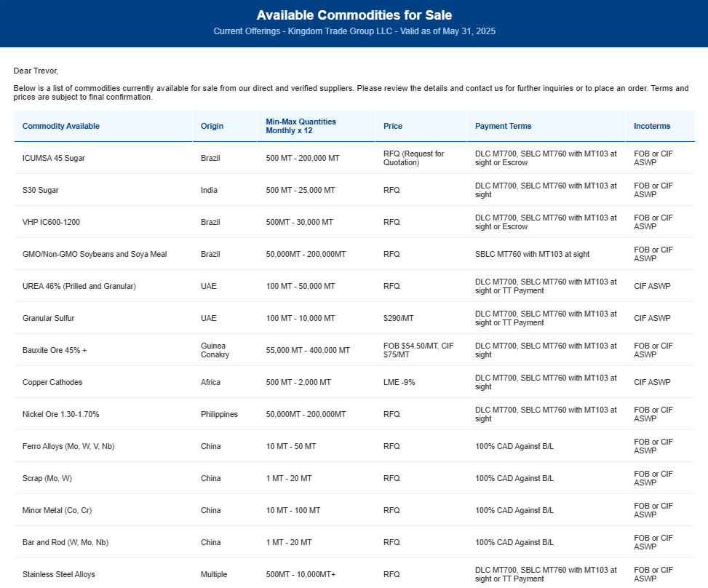
Task: Click the ICUMSA 45 Sugar row name
Action: (x=54, y=158)
